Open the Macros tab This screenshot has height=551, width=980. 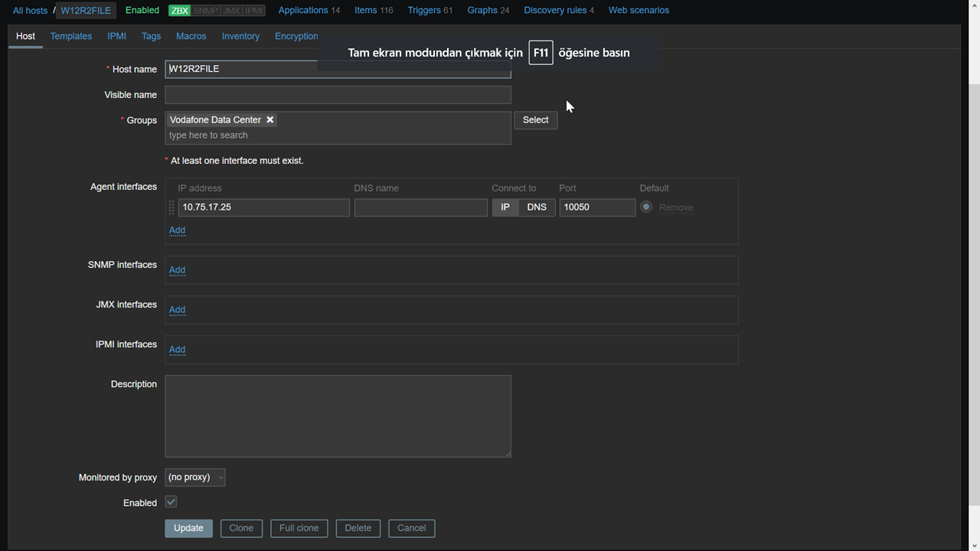191,36
